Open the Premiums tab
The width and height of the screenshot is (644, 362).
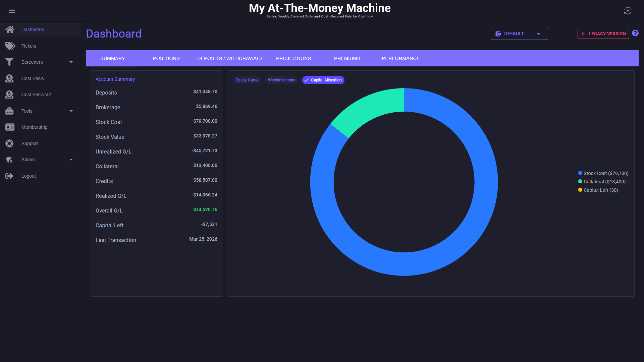347,58
